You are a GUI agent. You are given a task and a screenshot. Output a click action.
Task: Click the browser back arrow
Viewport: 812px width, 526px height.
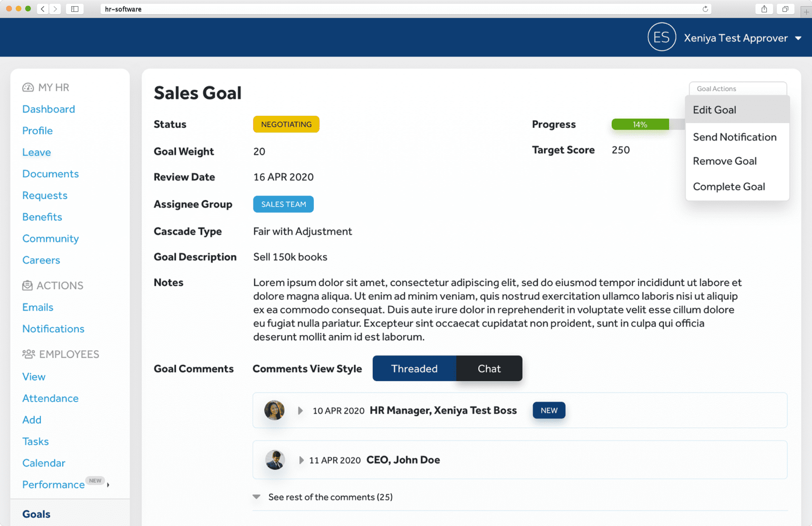tap(42, 9)
